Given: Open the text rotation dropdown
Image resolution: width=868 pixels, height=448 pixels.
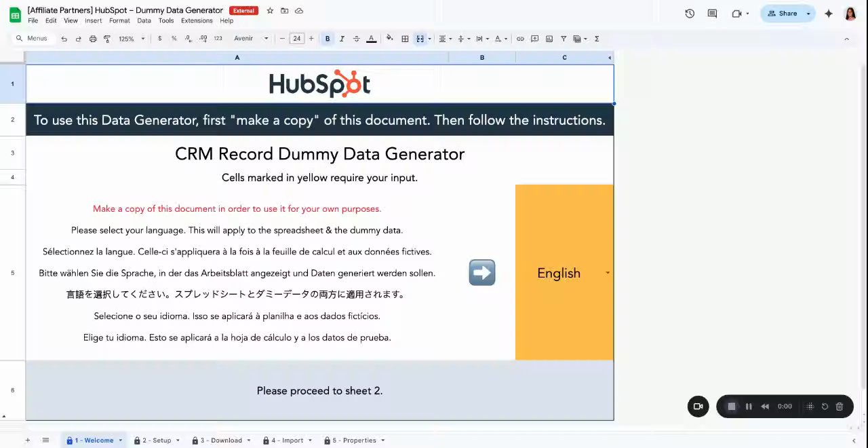Looking at the screenshot, I should point(500,39).
